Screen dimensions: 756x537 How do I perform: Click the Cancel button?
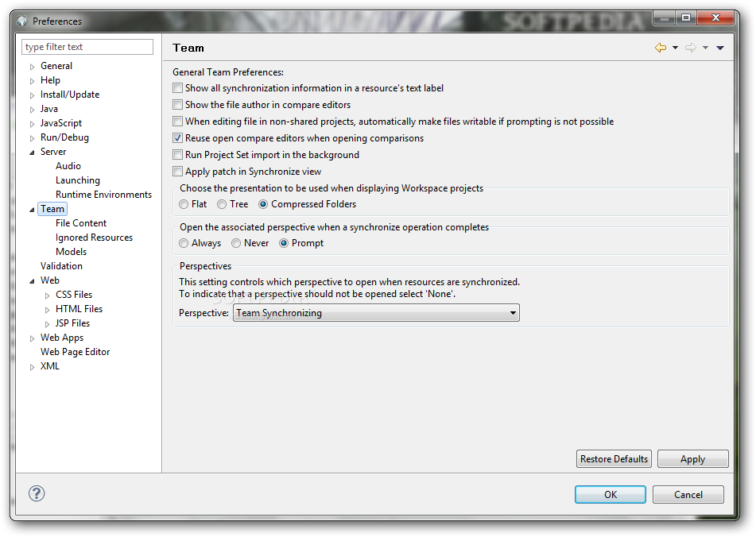pos(688,495)
